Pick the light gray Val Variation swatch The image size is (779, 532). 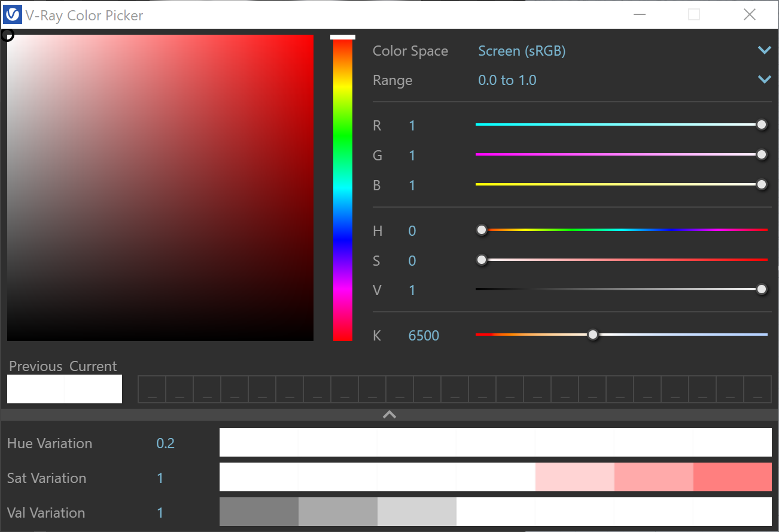point(417,512)
